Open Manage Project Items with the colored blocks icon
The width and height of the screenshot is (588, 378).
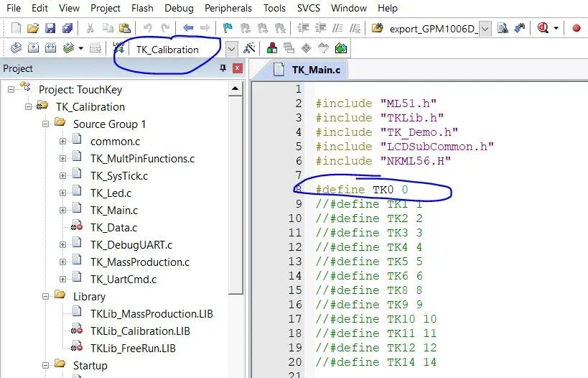tap(272, 48)
